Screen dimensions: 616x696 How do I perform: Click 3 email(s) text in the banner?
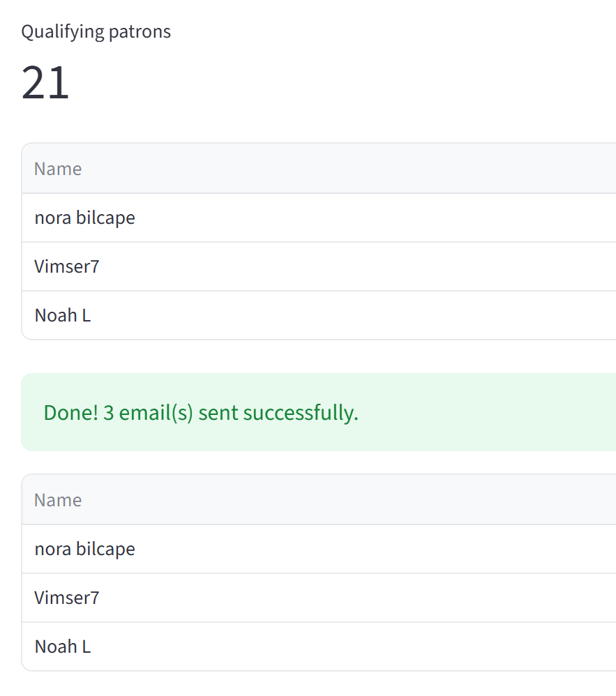148,413
